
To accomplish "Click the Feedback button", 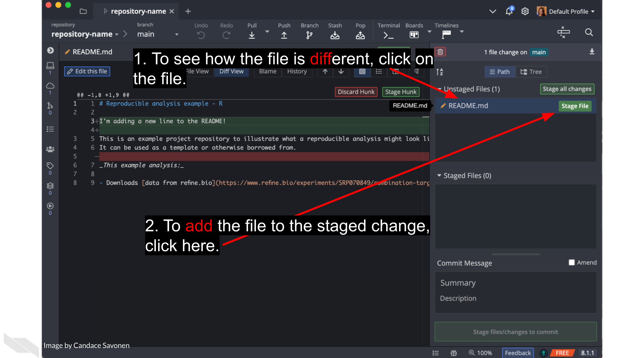I will [518, 353].
